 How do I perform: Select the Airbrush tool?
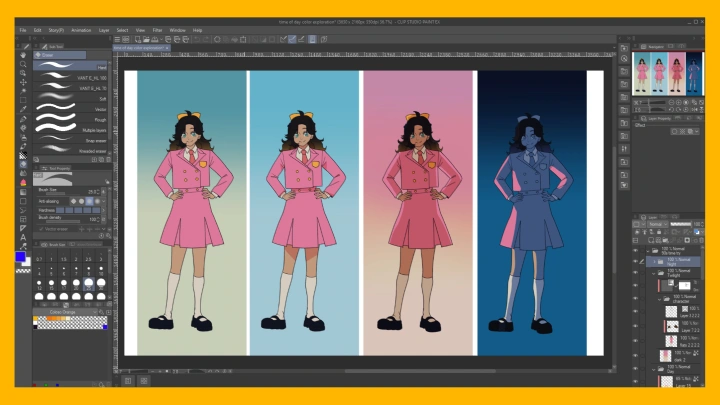pyautogui.click(x=23, y=137)
